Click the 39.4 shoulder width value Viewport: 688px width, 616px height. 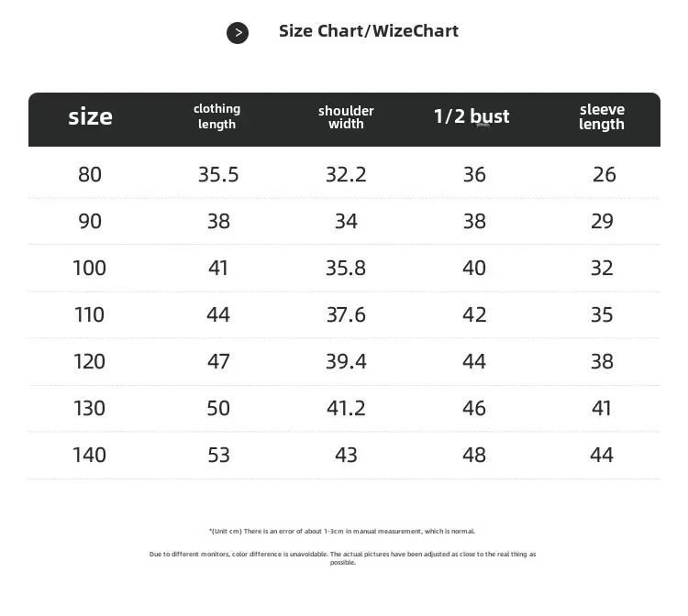(x=346, y=362)
